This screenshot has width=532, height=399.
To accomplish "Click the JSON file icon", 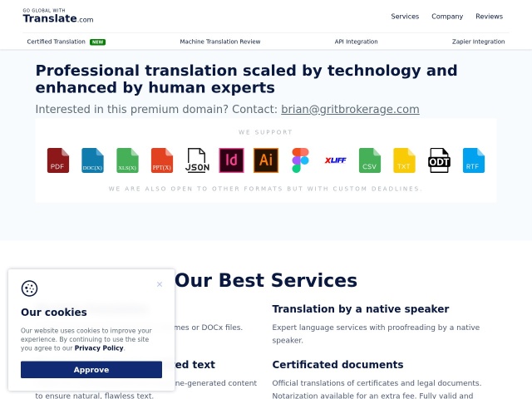I will pos(197,160).
